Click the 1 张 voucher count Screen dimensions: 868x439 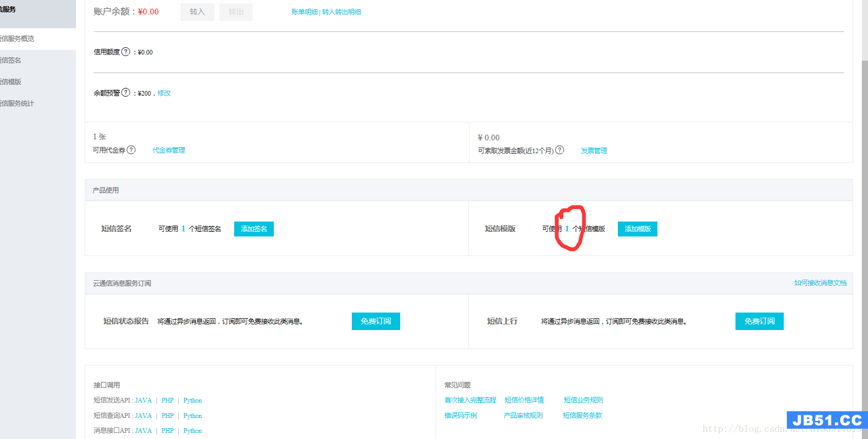pos(100,137)
